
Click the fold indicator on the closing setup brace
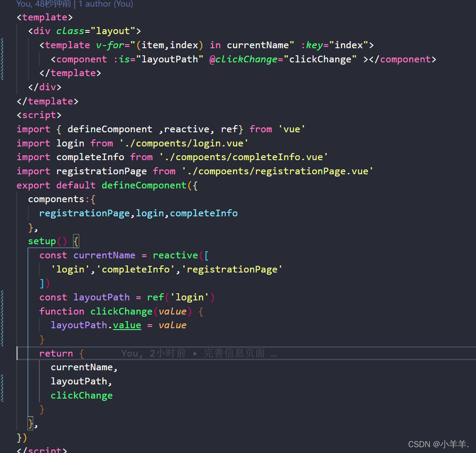[x=30, y=423]
